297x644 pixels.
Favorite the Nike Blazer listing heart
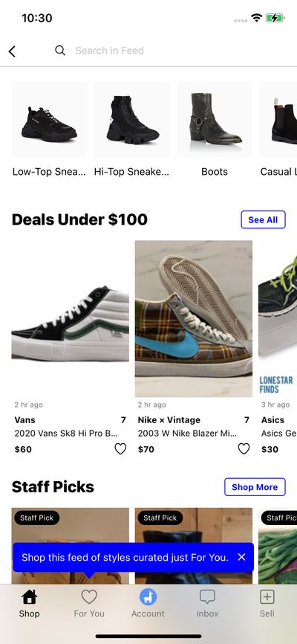[244, 449]
